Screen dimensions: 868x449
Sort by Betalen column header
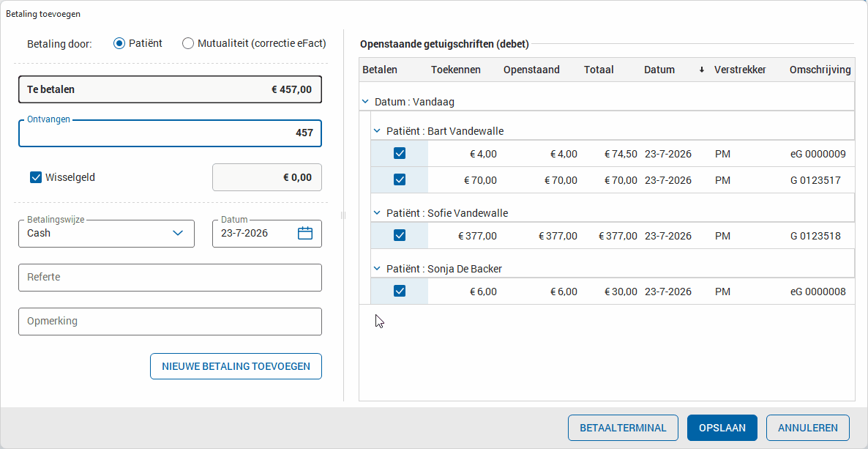tap(380, 70)
